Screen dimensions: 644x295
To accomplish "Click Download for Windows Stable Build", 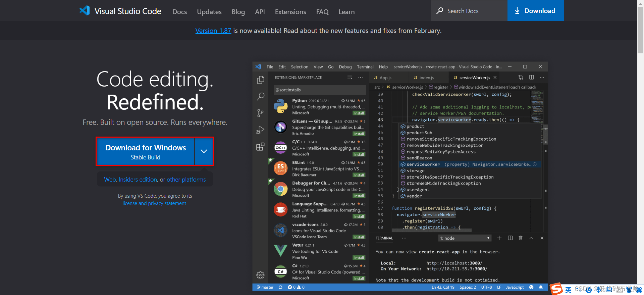I will [146, 152].
